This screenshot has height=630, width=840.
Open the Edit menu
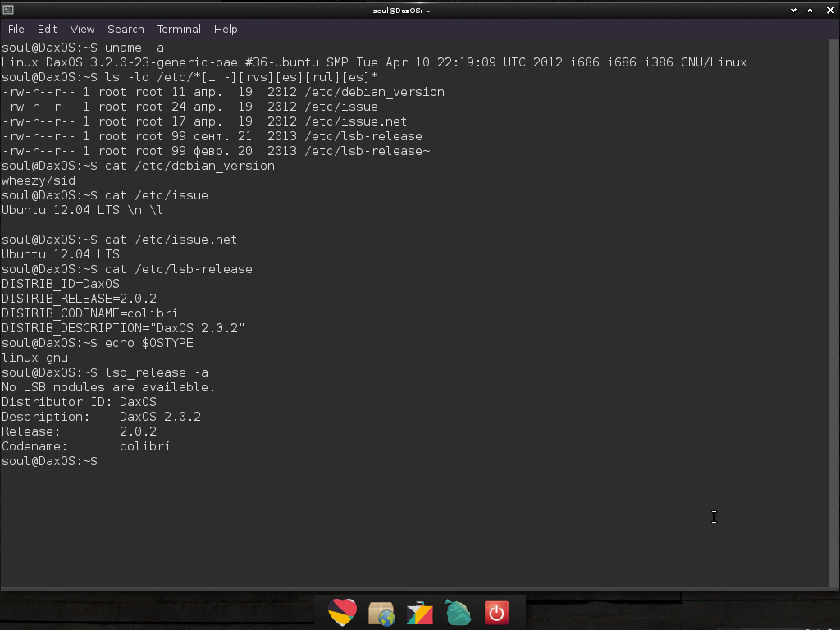(x=47, y=29)
